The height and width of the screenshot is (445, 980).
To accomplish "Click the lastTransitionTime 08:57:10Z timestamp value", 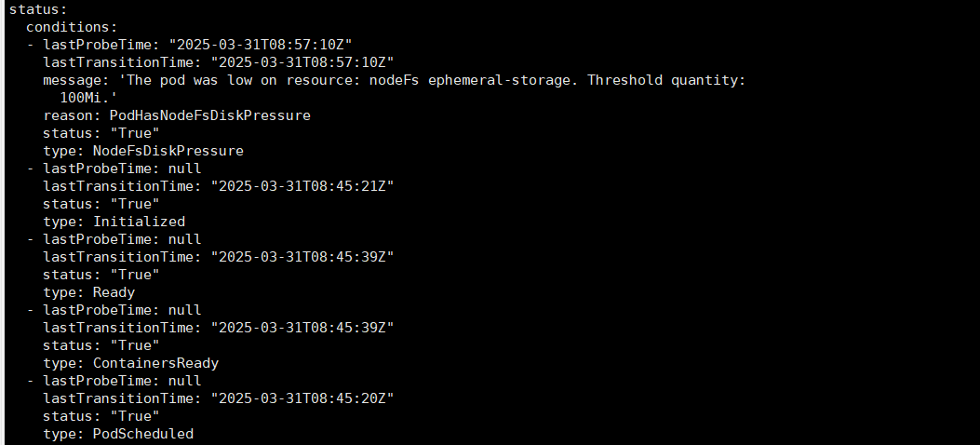I will click(302, 62).
